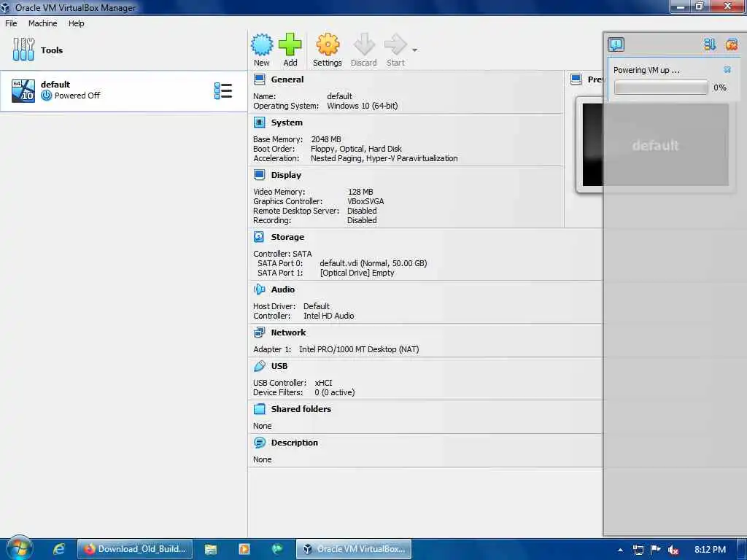Open the Storage section header link

(287, 237)
